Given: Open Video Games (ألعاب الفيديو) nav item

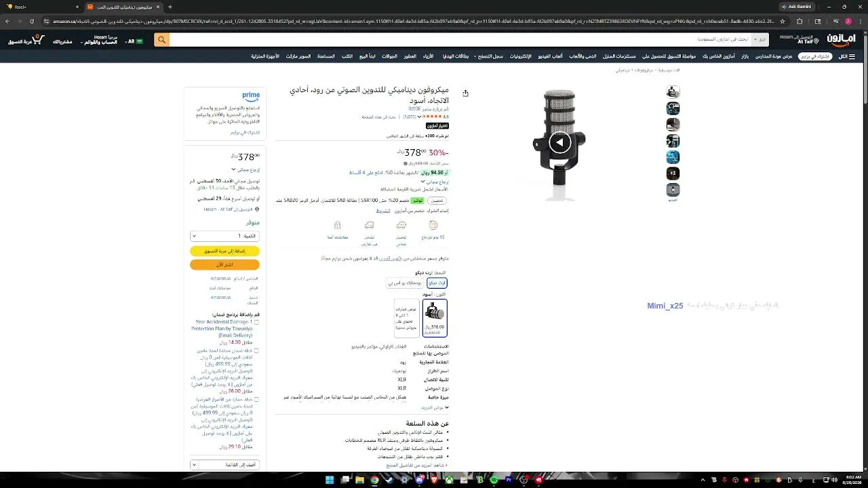Looking at the screenshot, I should pos(550,56).
